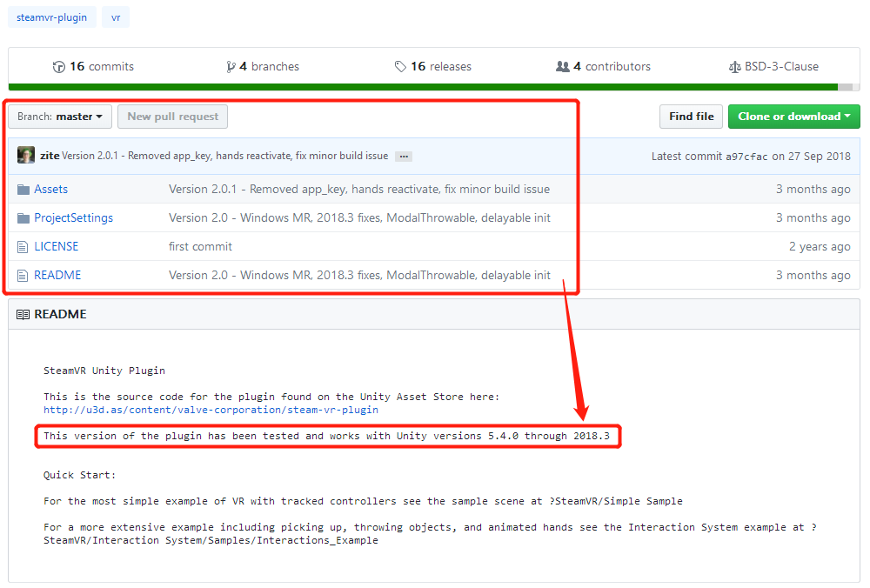Click the Unity versions compatibility line
Screen dimensions: 870x588
326,436
